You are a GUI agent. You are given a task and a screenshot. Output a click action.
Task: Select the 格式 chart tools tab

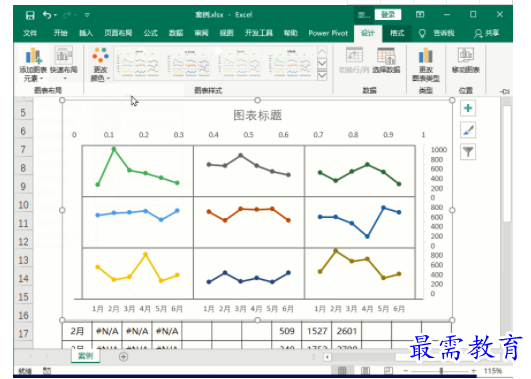397,33
